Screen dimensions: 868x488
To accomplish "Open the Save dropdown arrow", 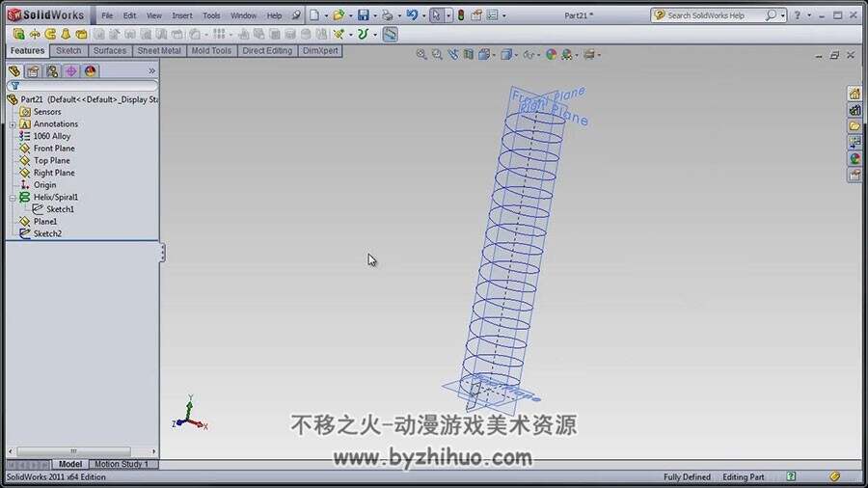I will tap(375, 16).
